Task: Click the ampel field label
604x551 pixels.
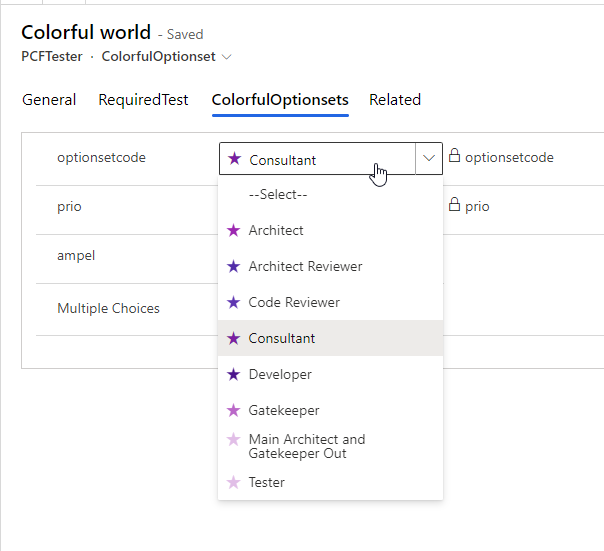Action: click(76, 255)
